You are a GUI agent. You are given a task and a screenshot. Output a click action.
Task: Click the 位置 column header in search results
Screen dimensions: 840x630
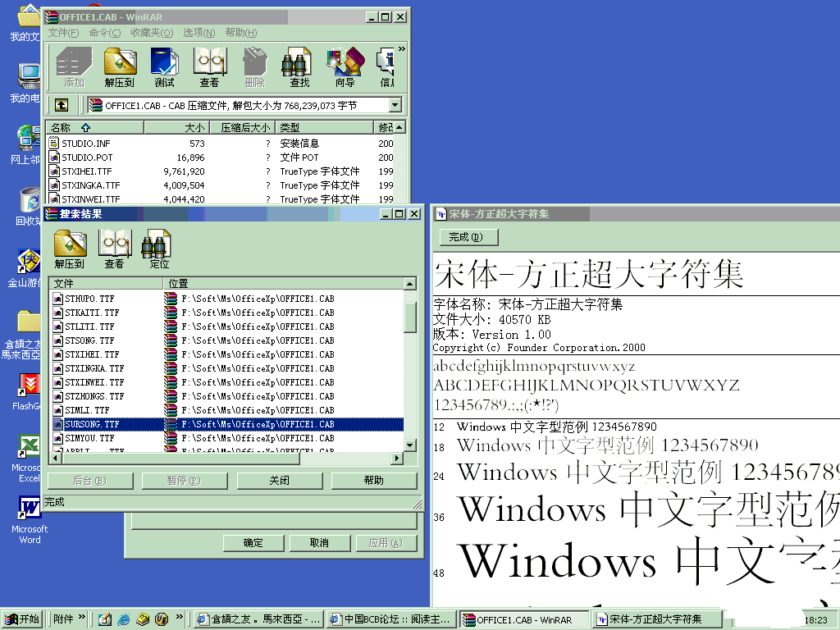(x=283, y=283)
